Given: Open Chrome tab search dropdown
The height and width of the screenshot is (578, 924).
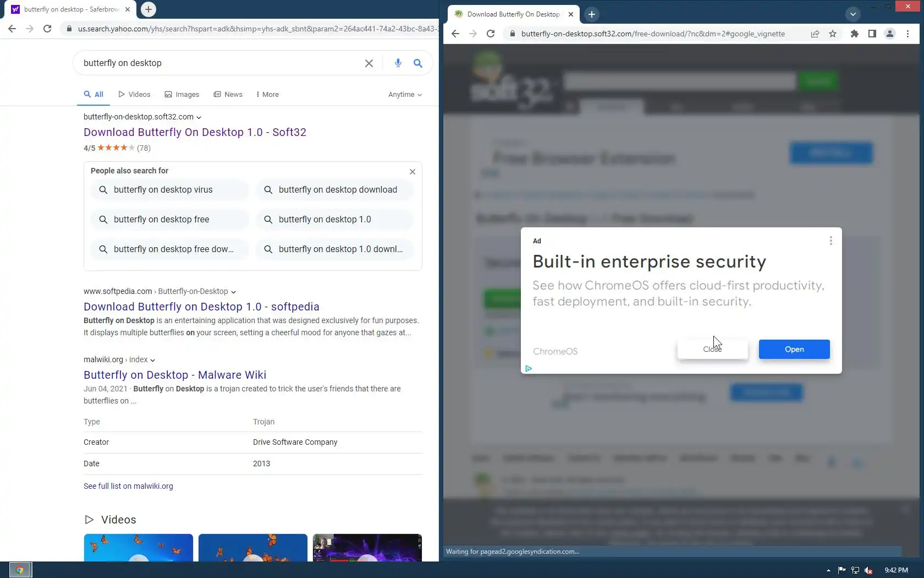Looking at the screenshot, I should point(853,14).
